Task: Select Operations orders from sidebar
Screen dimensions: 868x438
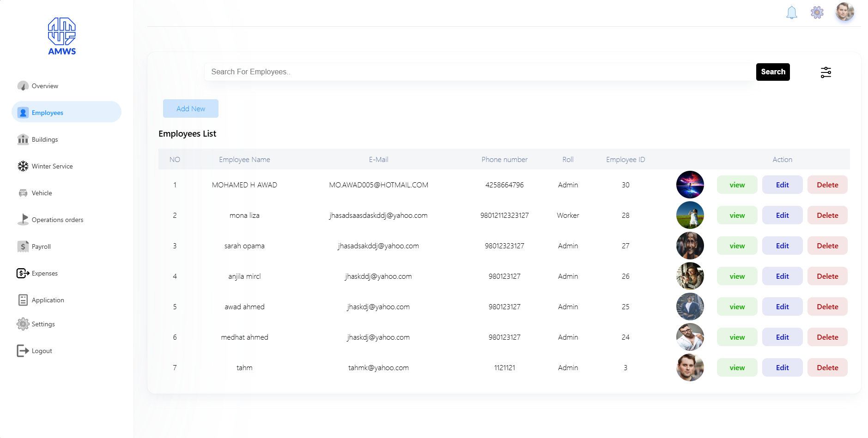Action: coord(57,220)
